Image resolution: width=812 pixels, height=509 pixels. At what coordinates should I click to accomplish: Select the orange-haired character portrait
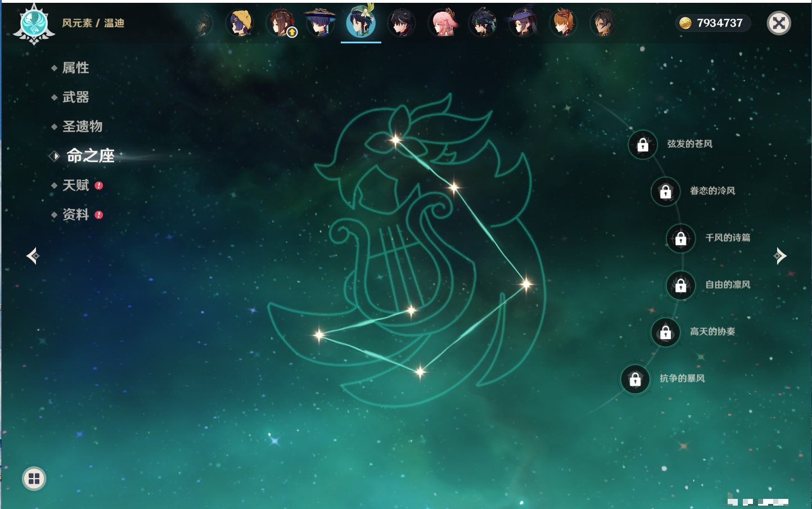[x=563, y=24]
